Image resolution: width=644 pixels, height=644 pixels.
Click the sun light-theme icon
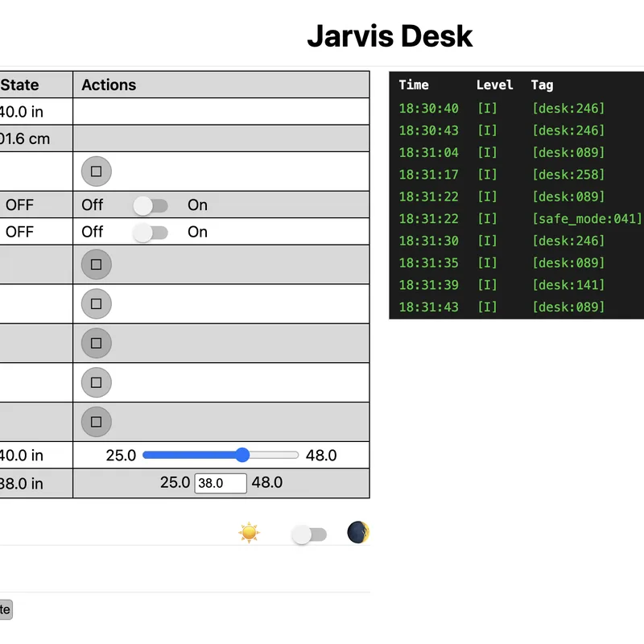pos(249,533)
